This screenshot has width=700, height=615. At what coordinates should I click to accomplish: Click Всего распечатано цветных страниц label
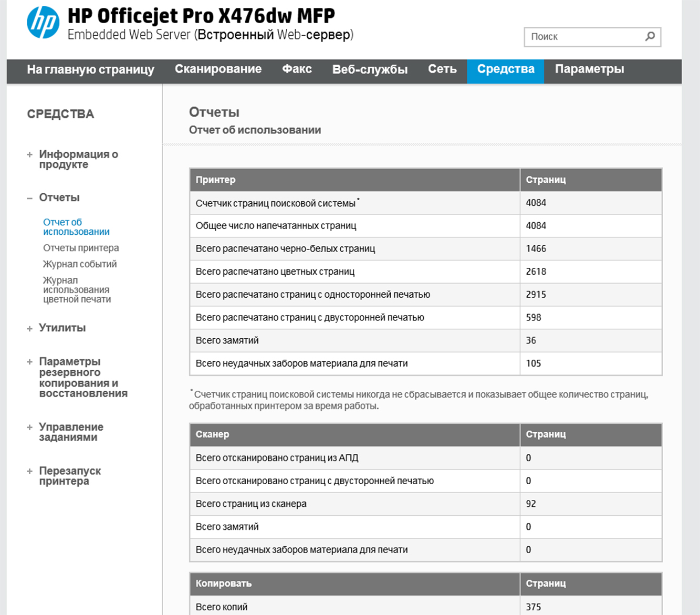275,272
